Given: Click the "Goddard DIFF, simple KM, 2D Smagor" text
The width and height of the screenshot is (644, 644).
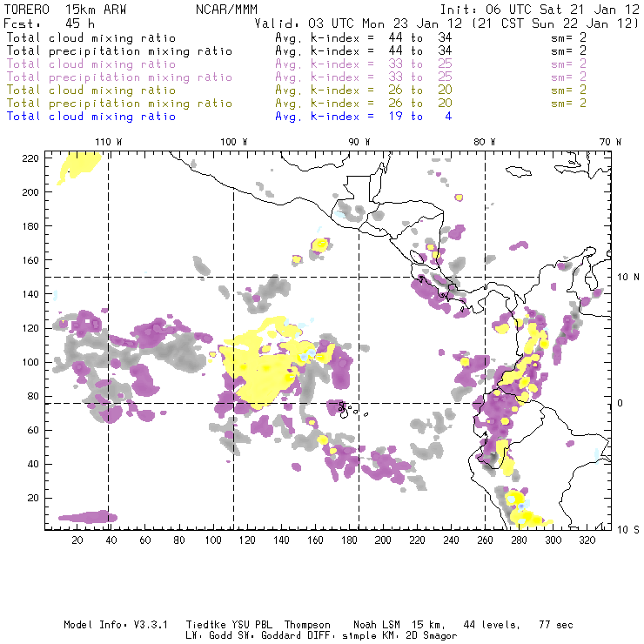Looking at the screenshot, I should pos(359,636).
